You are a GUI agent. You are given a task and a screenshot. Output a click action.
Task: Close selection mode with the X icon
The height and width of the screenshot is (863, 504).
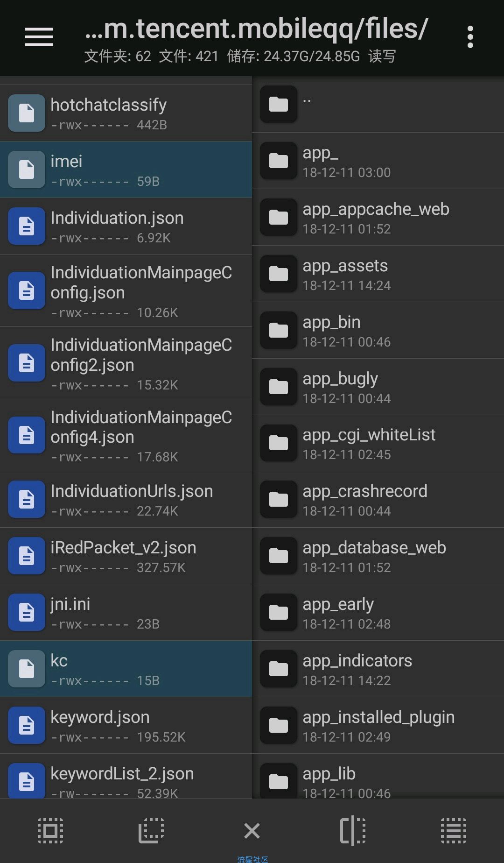pos(252,831)
